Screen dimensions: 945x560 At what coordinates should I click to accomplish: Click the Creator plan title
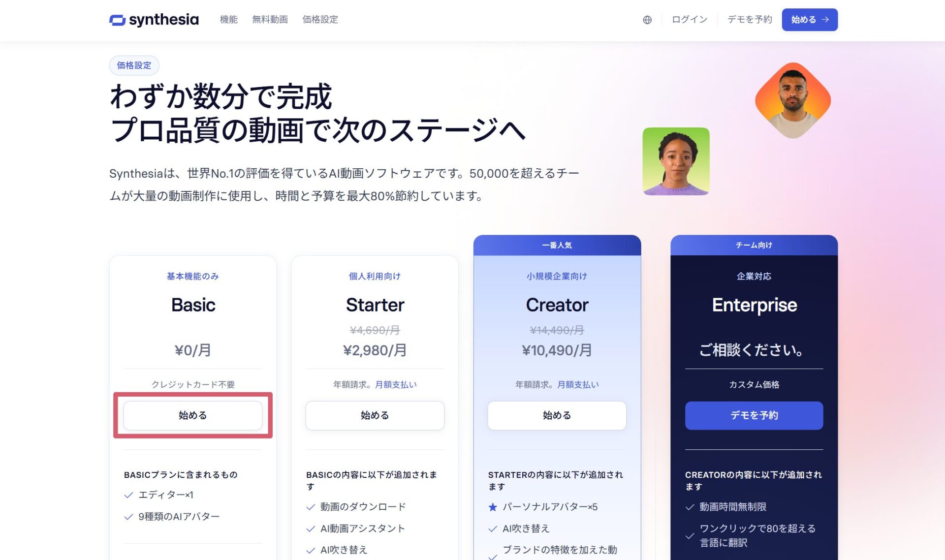coord(557,305)
